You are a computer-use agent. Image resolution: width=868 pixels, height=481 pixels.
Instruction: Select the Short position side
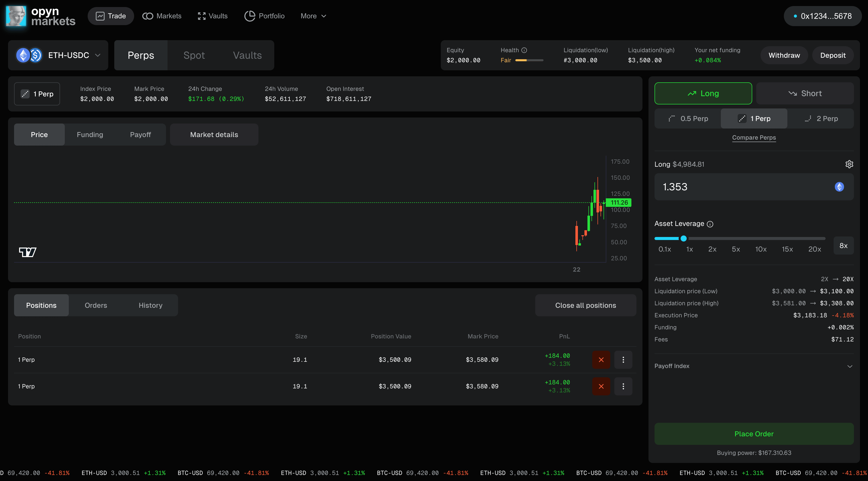pyautogui.click(x=805, y=93)
